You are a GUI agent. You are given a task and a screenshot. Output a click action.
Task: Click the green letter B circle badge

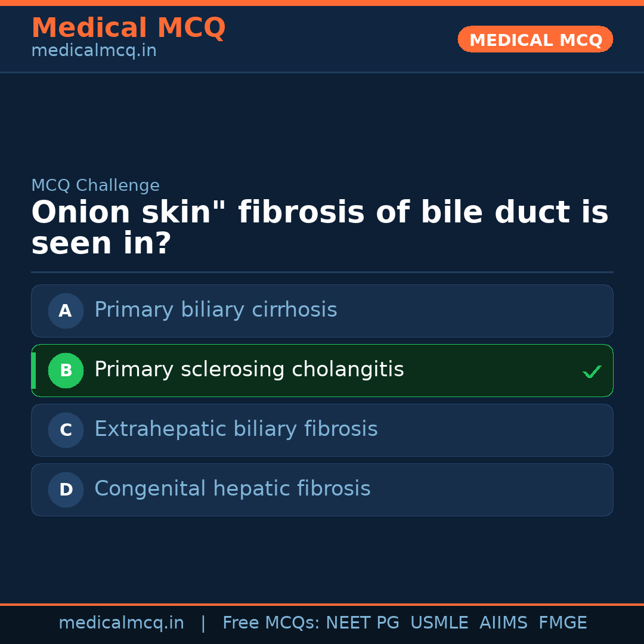tap(66, 370)
